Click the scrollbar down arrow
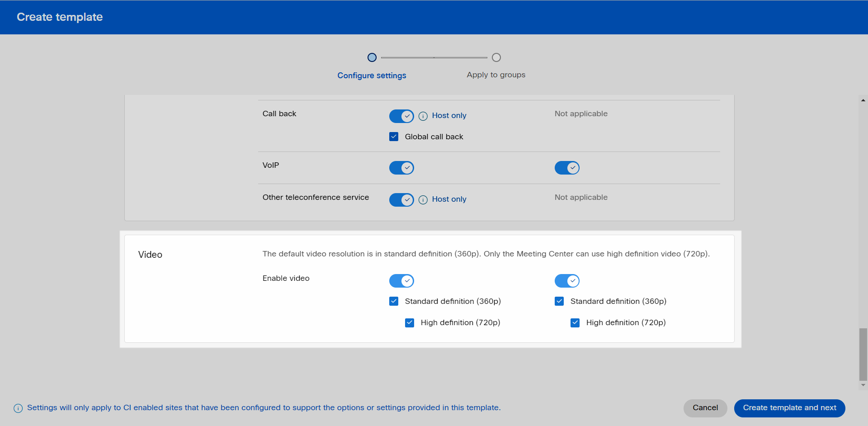 click(863, 385)
